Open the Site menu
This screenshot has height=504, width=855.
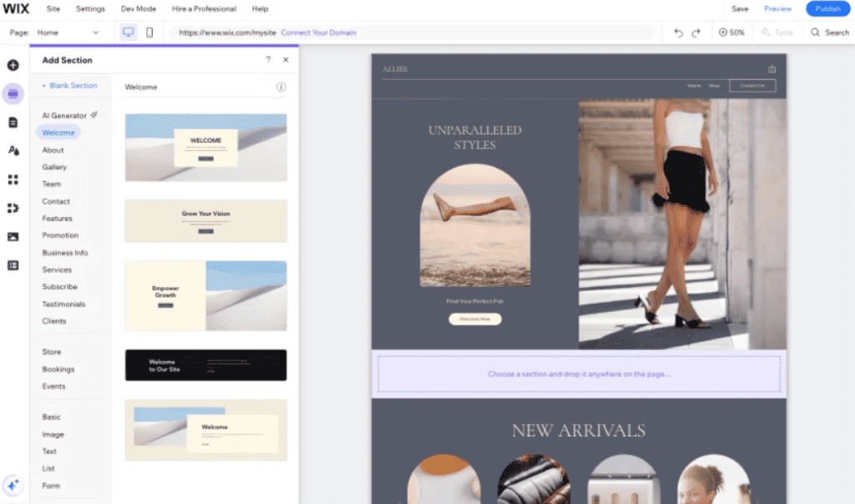pos(53,8)
